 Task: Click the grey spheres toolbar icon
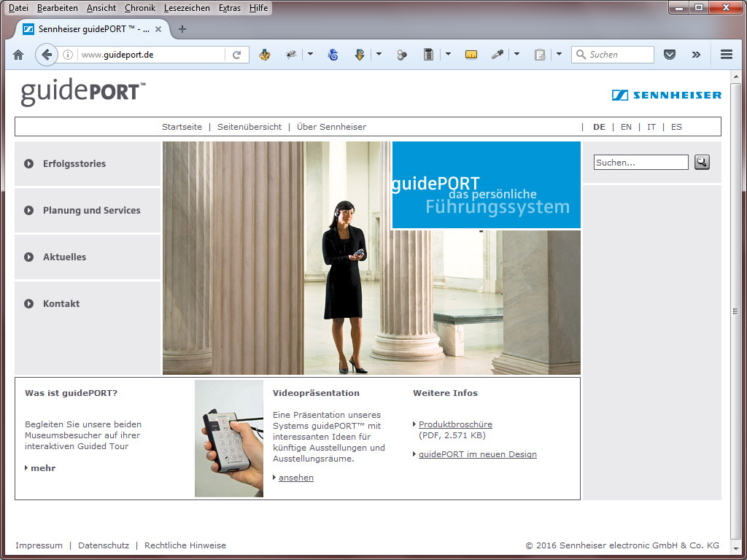coord(402,55)
